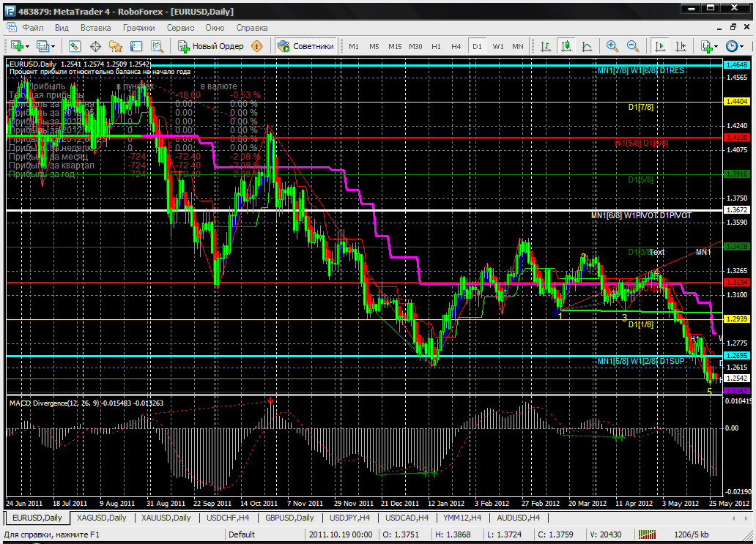Toggle the Chart Shift icon
The image size is (756, 544).
click(x=681, y=46)
